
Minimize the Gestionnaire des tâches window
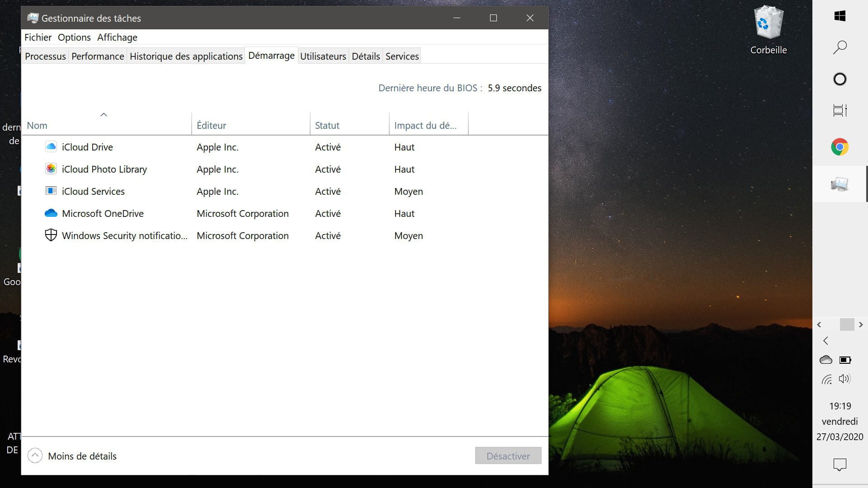pyautogui.click(x=457, y=18)
